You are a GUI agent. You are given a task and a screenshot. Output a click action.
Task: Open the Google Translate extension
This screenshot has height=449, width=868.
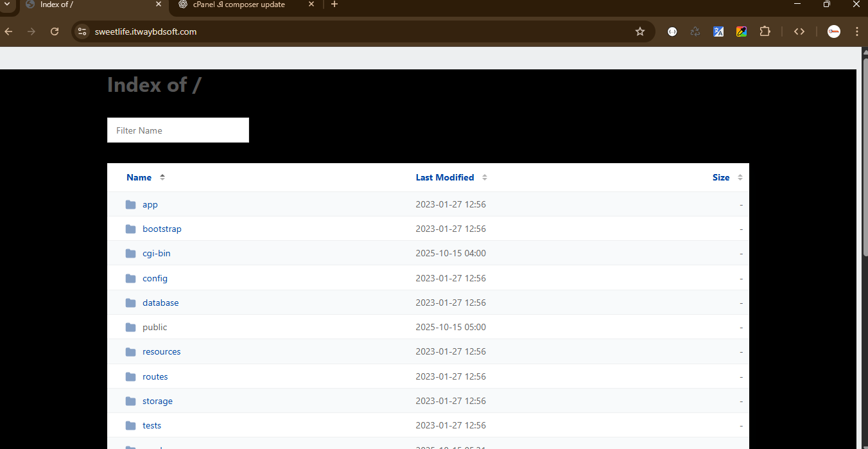point(718,31)
